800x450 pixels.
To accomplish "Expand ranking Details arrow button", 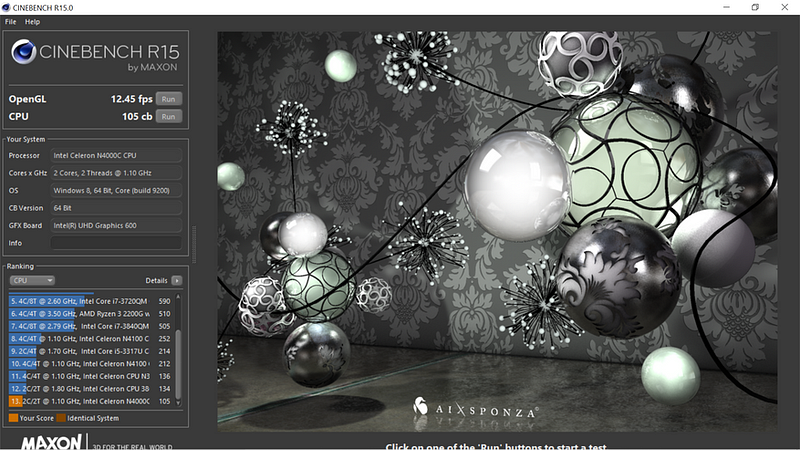I will coord(177,281).
